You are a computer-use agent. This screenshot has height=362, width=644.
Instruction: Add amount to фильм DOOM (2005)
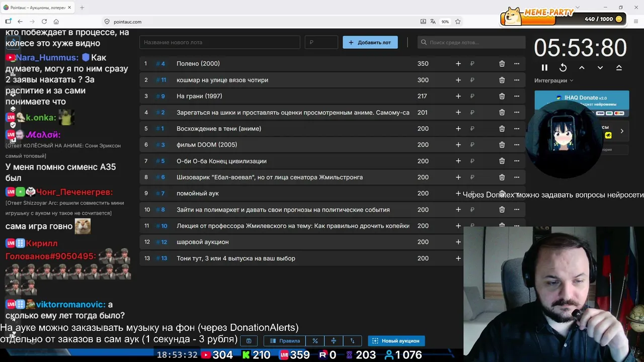(x=458, y=145)
